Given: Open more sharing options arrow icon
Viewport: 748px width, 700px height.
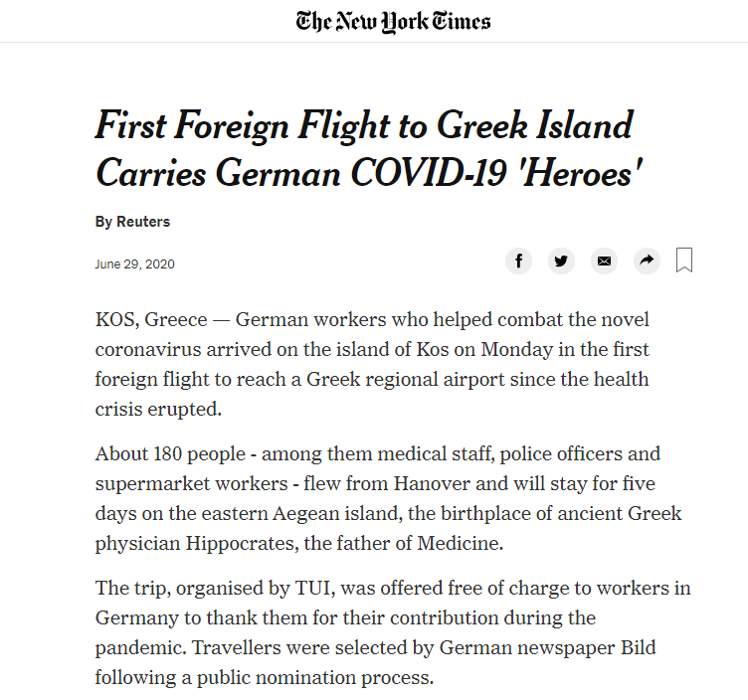Looking at the screenshot, I should [647, 261].
